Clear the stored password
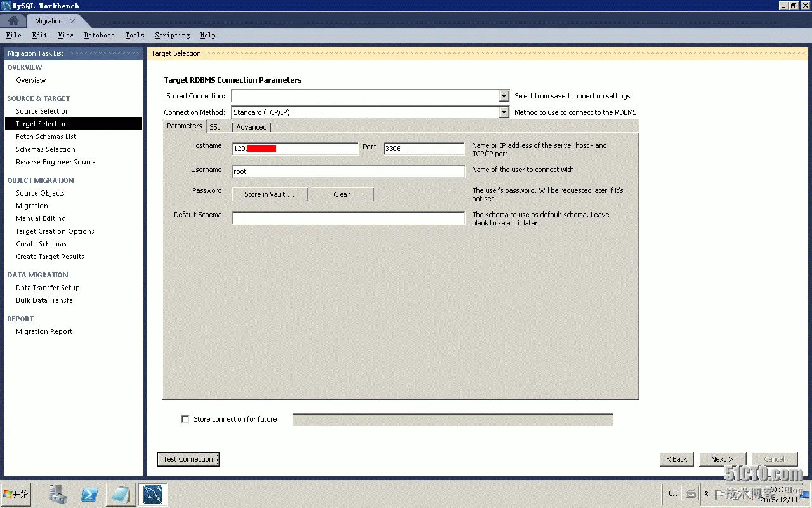 tap(342, 194)
